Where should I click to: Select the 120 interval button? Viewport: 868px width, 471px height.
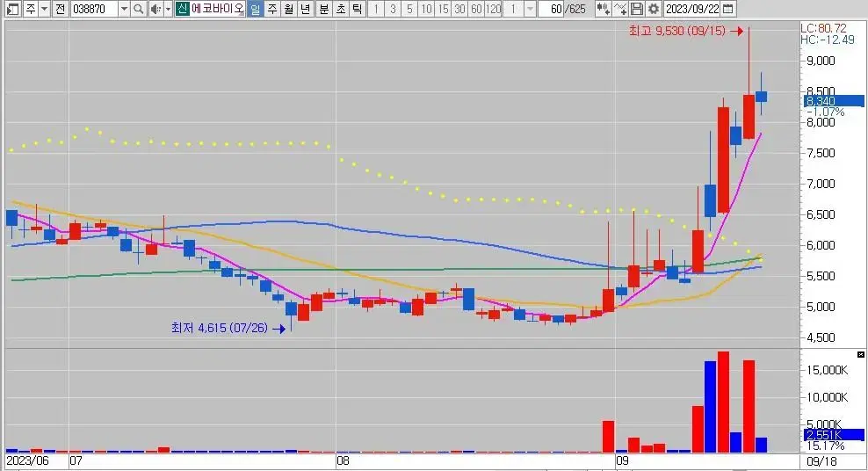(x=493, y=9)
